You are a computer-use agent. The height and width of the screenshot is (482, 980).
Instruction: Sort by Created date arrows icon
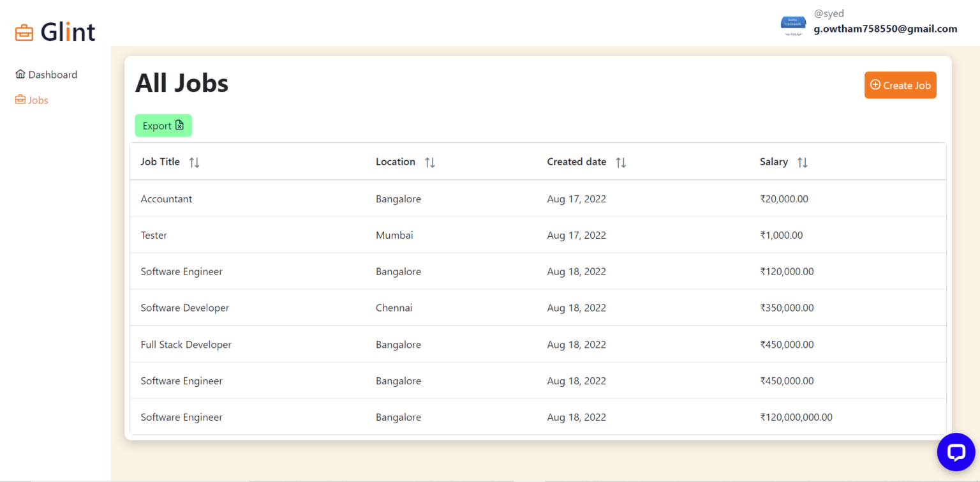coord(621,163)
